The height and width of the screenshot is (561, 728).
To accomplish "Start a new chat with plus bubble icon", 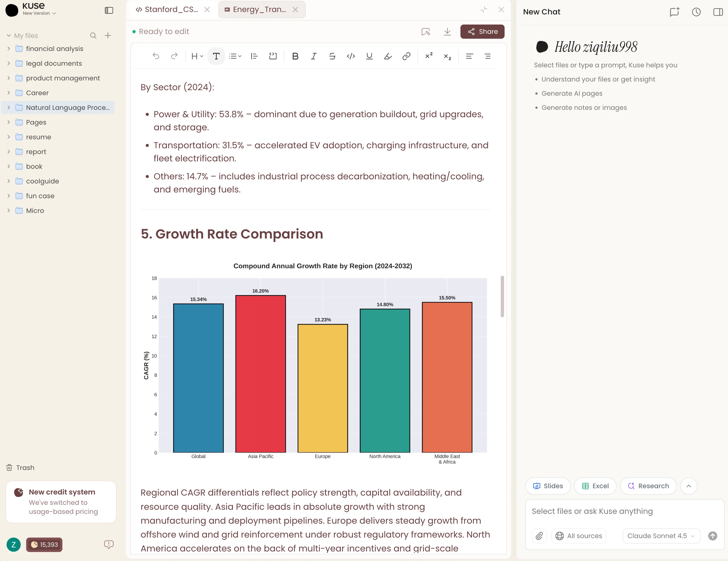I will (x=674, y=12).
